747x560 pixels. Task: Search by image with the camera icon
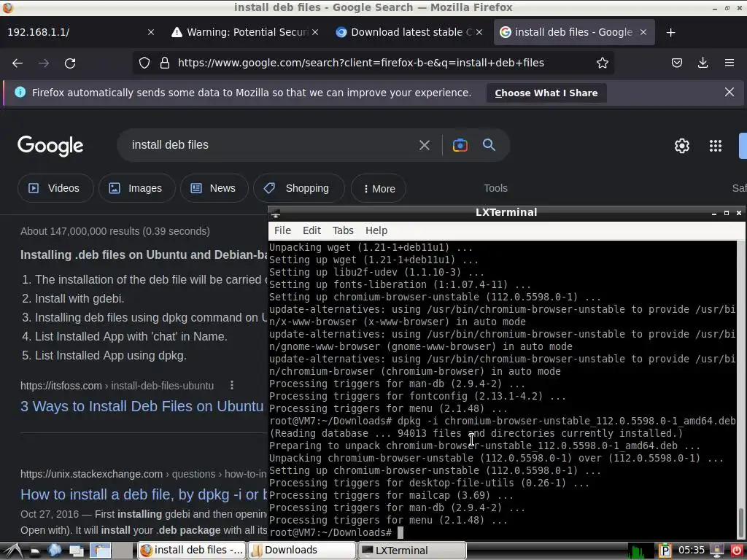click(x=460, y=145)
